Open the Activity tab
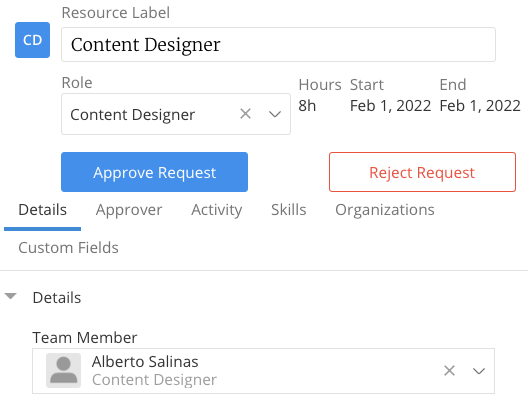The width and height of the screenshot is (528, 399). 217,210
